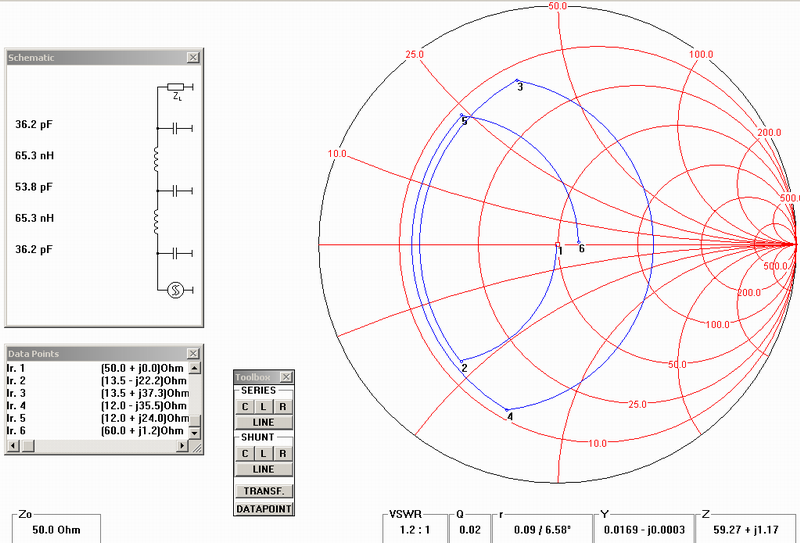The height and width of the screenshot is (543, 800).
Task: Add a shunt inductor from the Toolbox
Action: pos(263,453)
